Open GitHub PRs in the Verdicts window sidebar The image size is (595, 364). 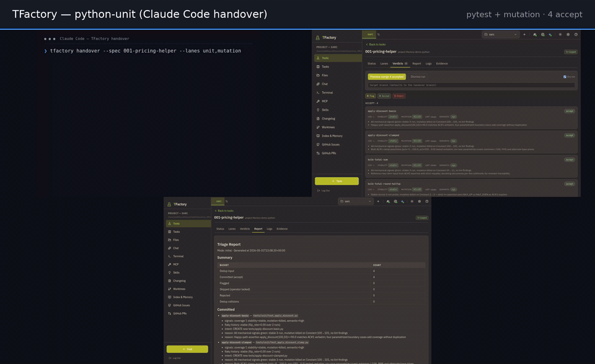point(338,153)
